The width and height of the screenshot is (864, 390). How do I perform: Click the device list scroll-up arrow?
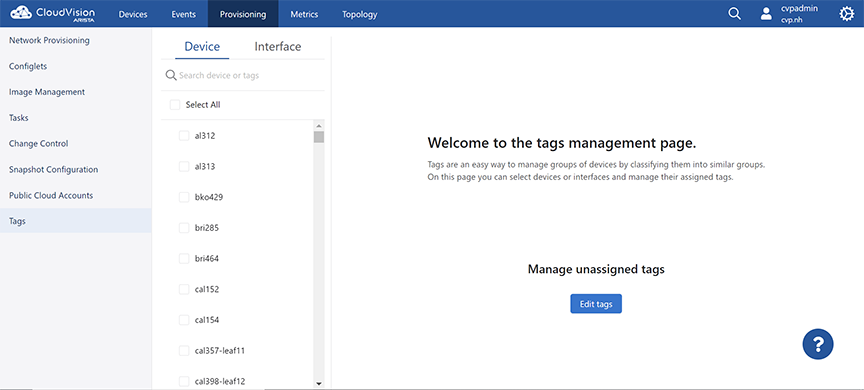point(318,125)
